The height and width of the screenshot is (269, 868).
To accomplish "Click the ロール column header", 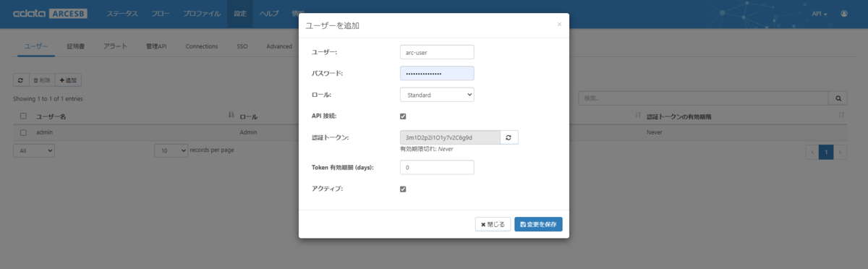I will click(x=248, y=116).
